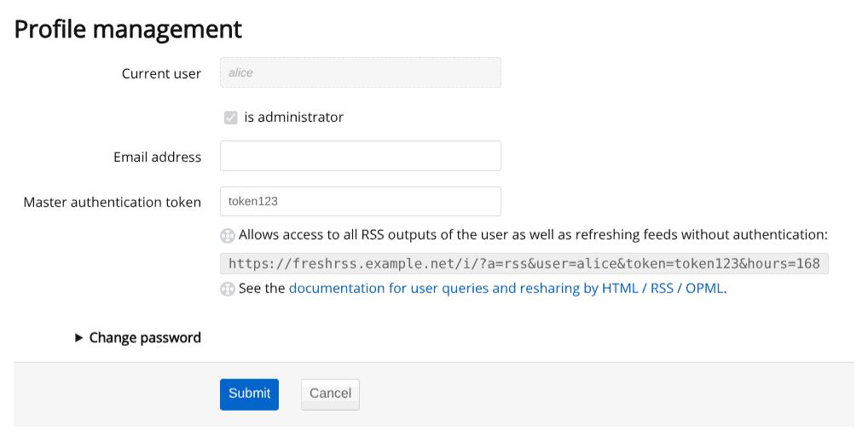Click the help icon beside RSS access description

point(228,236)
